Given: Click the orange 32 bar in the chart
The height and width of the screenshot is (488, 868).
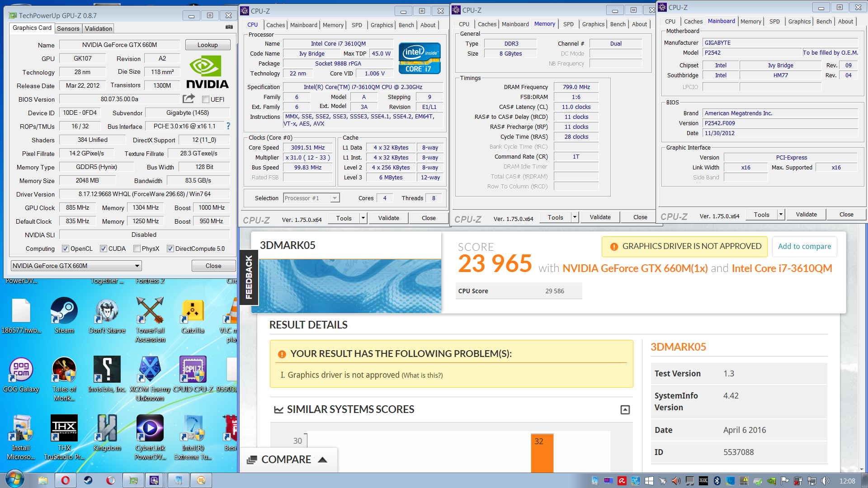Looking at the screenshot, I should pyautogui.click(x=542, y=453).
